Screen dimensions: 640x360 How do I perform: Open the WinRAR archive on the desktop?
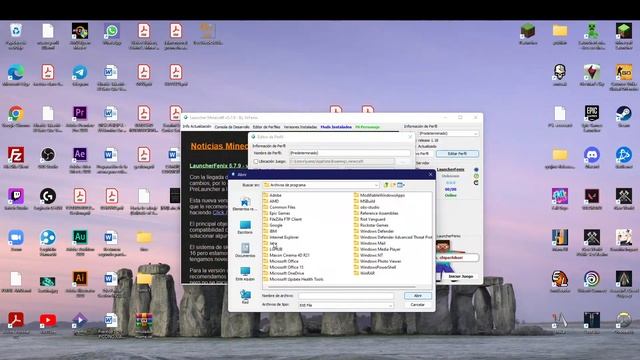tap(144, 325)
